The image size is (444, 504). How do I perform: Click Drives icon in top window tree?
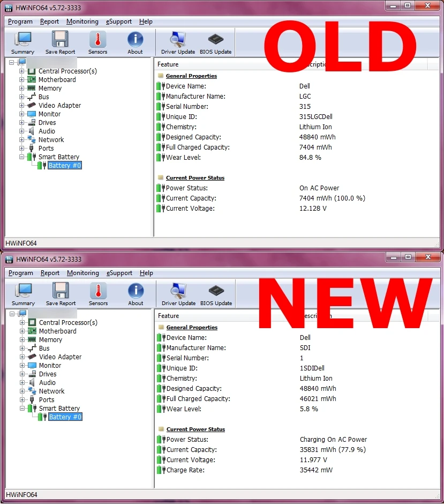(x=32, y=122)
